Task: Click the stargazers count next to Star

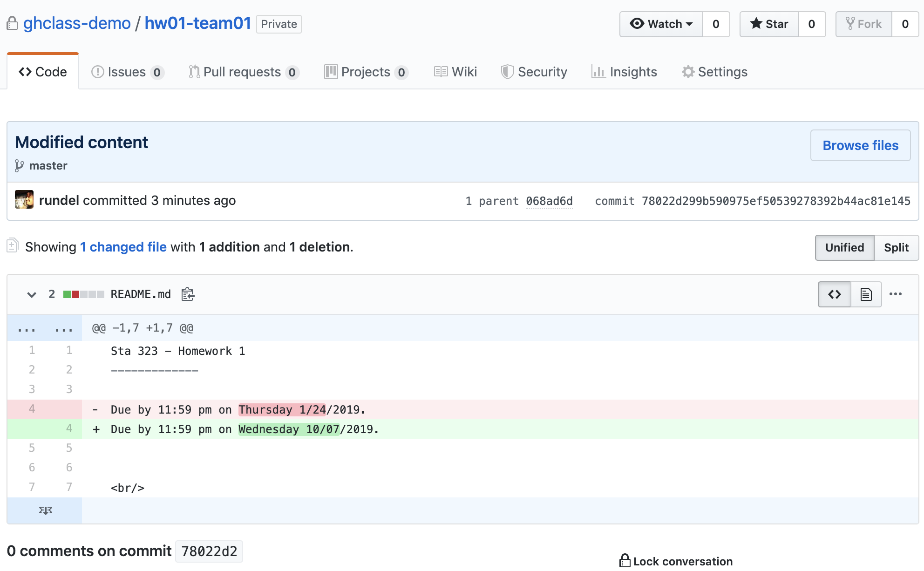Action: 812,24
